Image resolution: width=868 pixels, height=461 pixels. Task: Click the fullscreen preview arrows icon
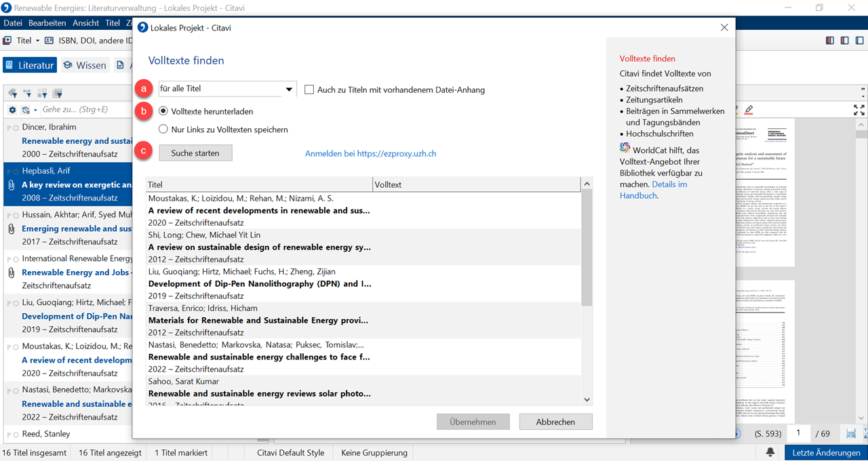pos(859,110)
